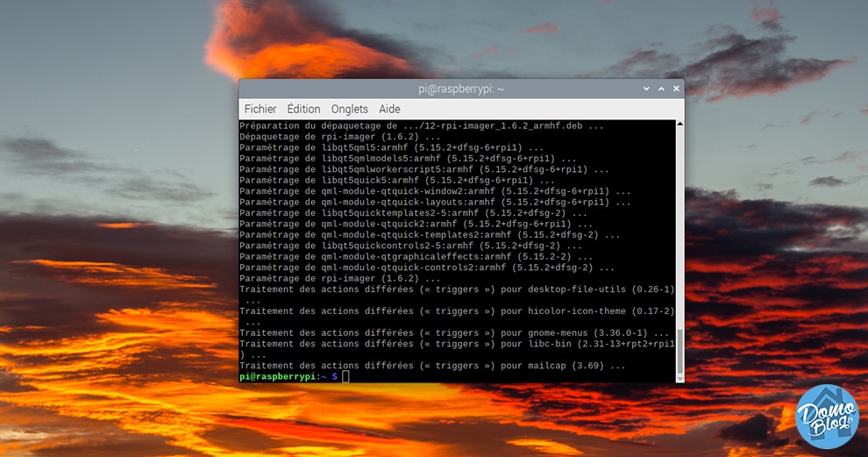Click the line with qml-module-qtquick-templates2:armhf
Viewport: 868px width, 457px height.
pos(430,235)
